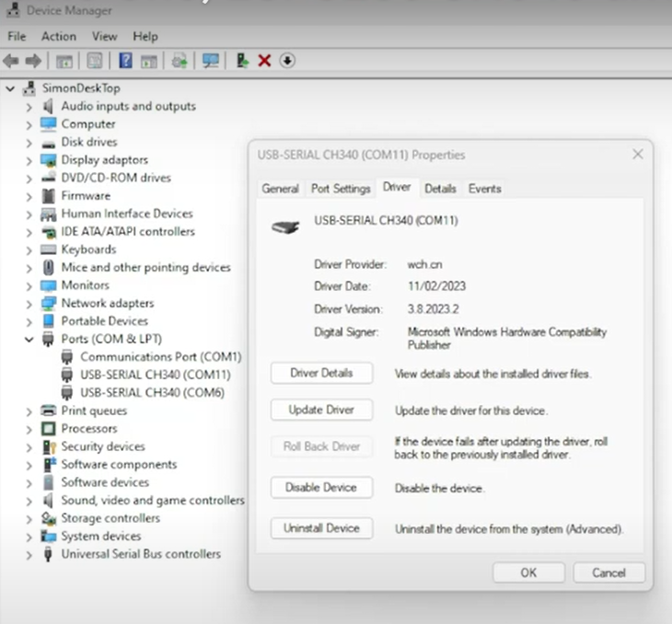672x624 pixels.
Task: Expand the Universal Serial Bus controllers node
Action: 29,555
